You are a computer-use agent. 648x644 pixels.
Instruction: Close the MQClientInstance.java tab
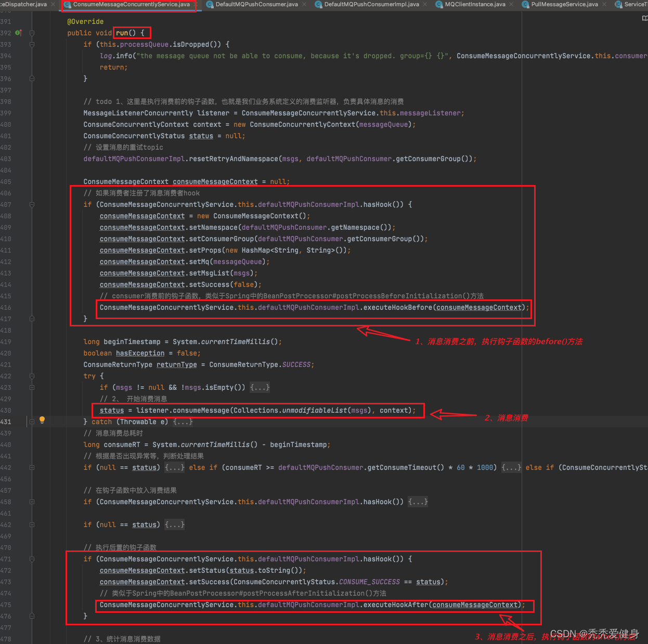pos(512,4)
